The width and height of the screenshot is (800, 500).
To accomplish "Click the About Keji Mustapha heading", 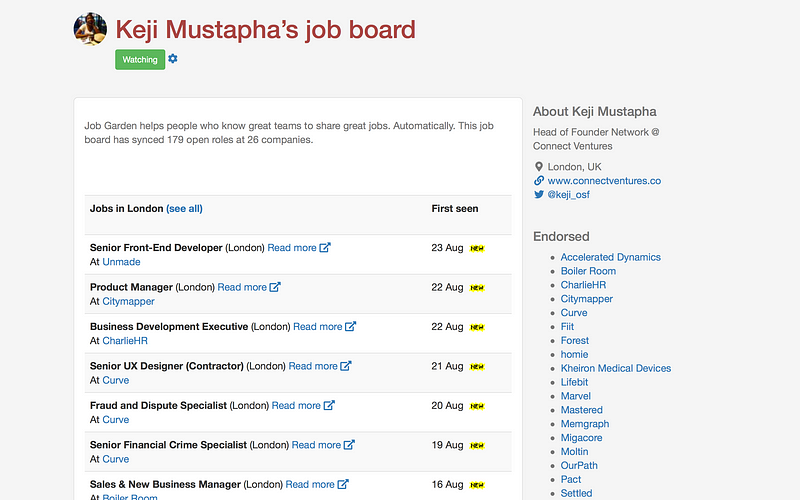I will 594,112.
